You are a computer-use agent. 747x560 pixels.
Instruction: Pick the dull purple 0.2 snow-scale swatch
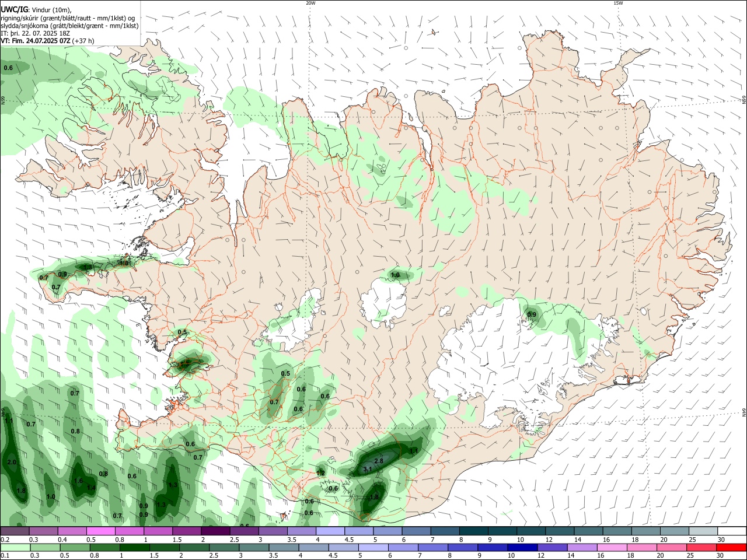tap(15, 531)
